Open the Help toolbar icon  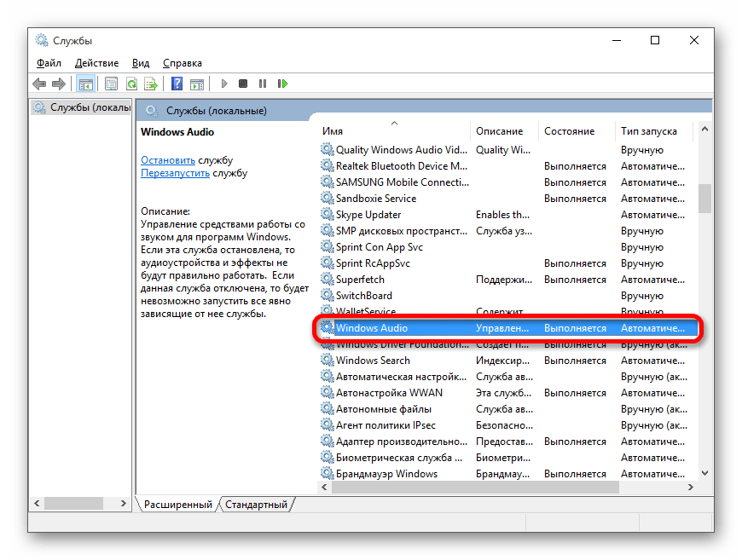click(x=177, y=84)
